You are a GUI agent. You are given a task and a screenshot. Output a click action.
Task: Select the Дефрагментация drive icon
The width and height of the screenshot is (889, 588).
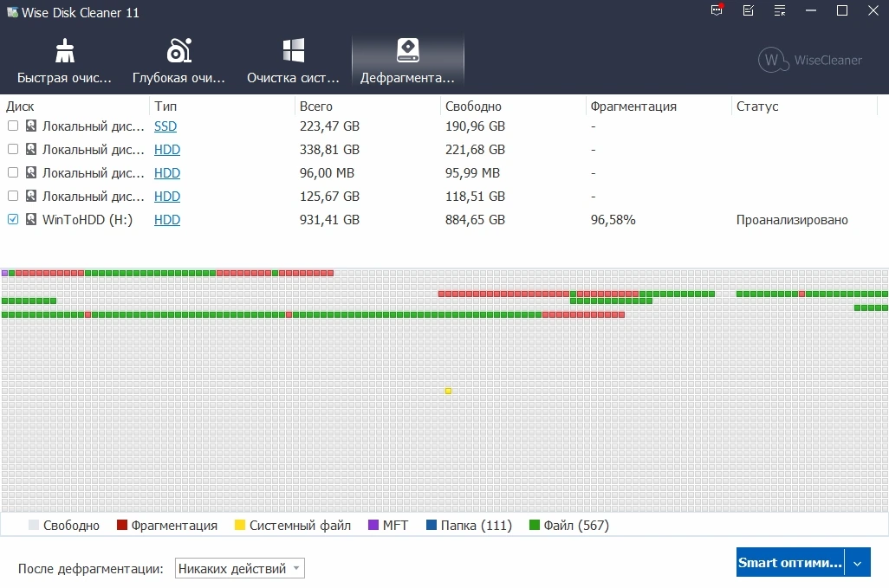point(407,50)
